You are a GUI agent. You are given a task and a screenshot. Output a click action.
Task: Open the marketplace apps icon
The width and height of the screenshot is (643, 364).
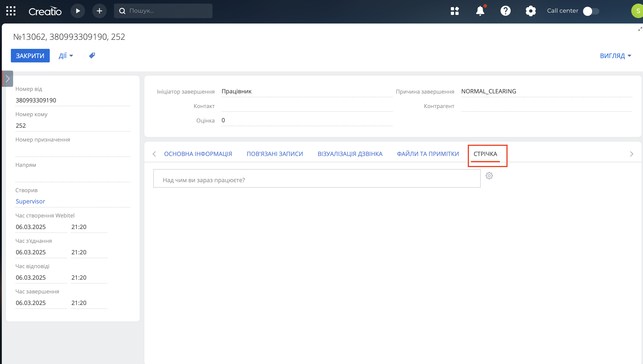[455, 11]
